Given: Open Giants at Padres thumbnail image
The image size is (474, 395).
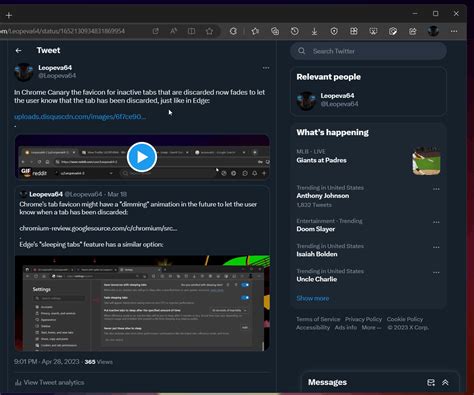Looking at the screenshot, I should pos(426,161).
